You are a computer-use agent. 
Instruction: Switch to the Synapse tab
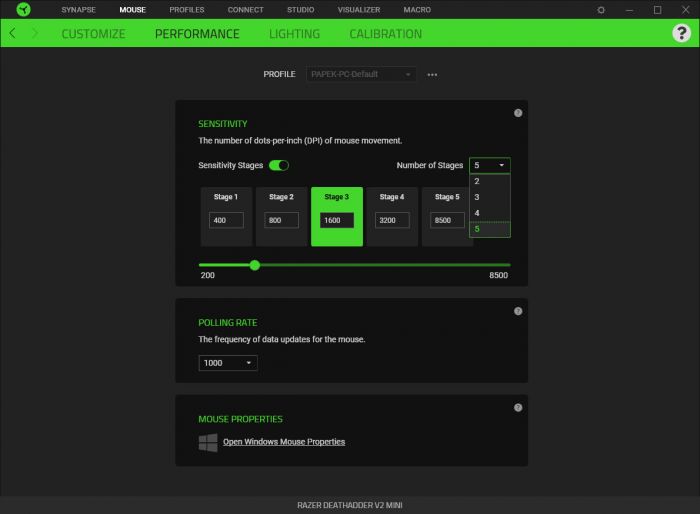79,9
